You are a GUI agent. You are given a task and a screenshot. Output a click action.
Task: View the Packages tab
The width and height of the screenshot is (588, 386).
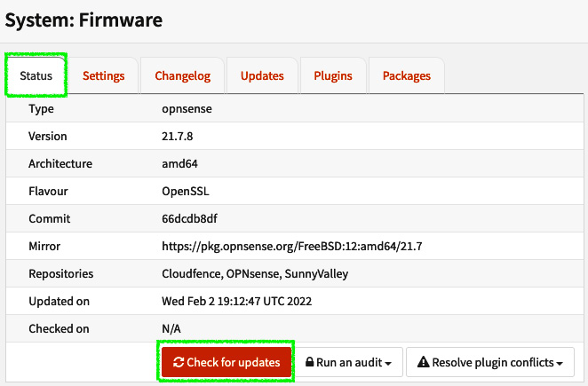[x=407, y=75]
